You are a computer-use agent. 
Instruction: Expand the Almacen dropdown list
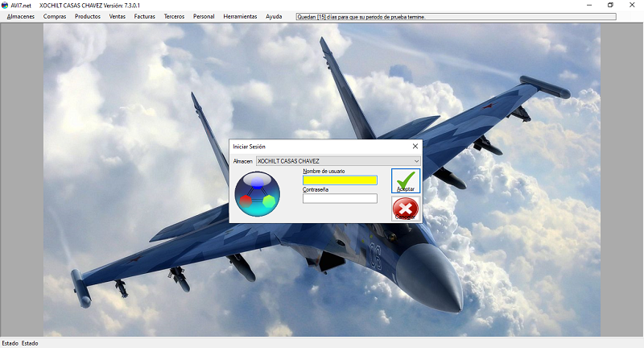tap(416, 161)
